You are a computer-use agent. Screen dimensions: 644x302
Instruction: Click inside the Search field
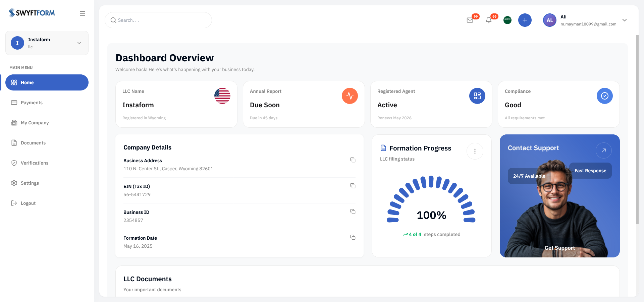pos(158,20)
